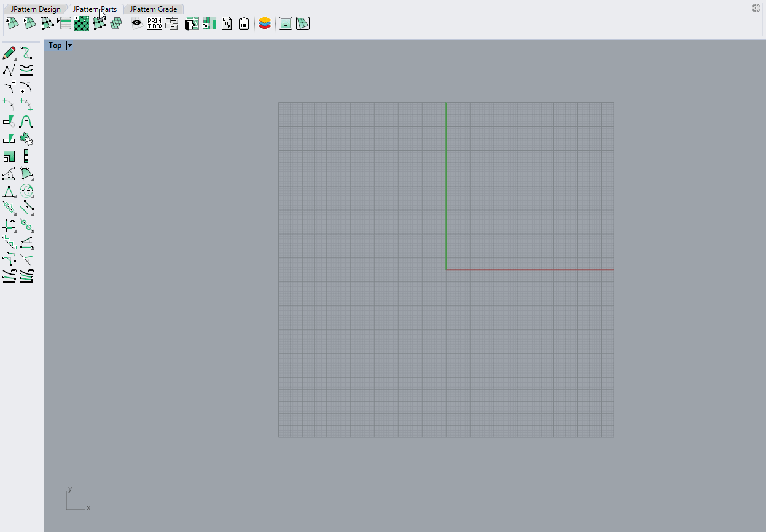
Task: Click the dotted fabric pattern icon
Action: tap(82, 24)
